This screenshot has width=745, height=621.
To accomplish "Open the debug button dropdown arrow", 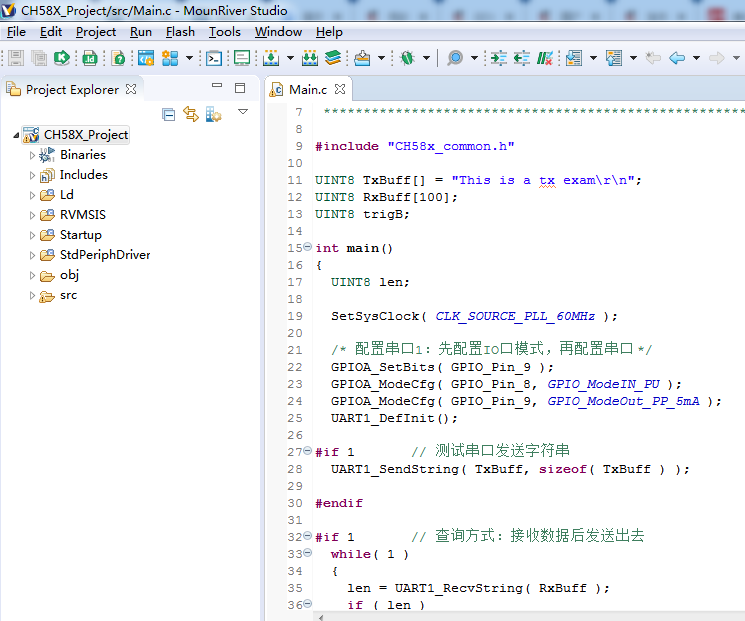I will tap(426, 58).
